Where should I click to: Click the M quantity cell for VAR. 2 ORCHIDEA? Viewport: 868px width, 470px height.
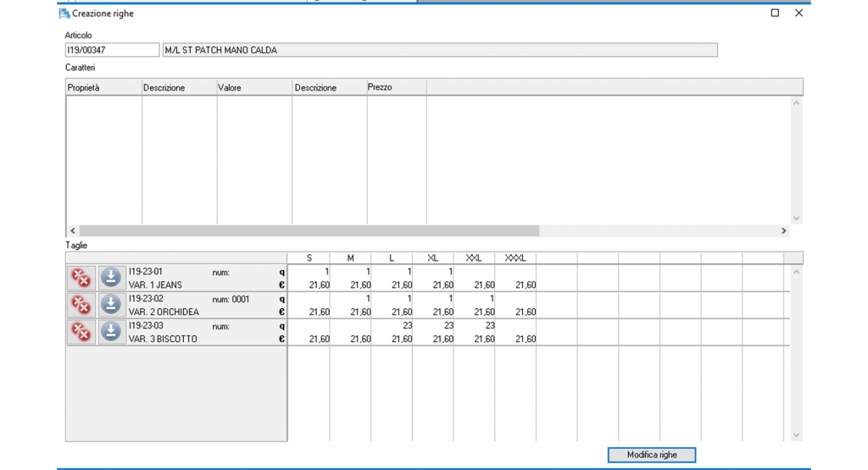350,299
